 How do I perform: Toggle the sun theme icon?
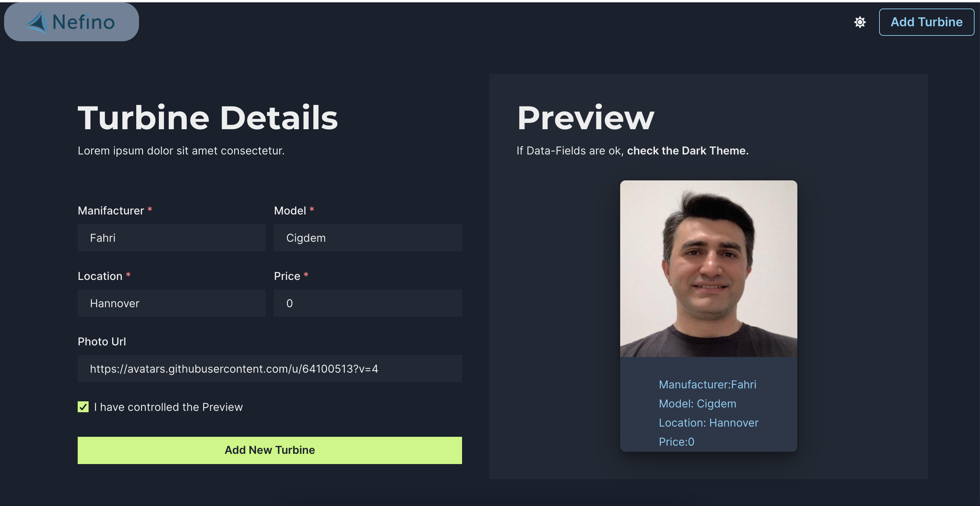coord(860,22)
